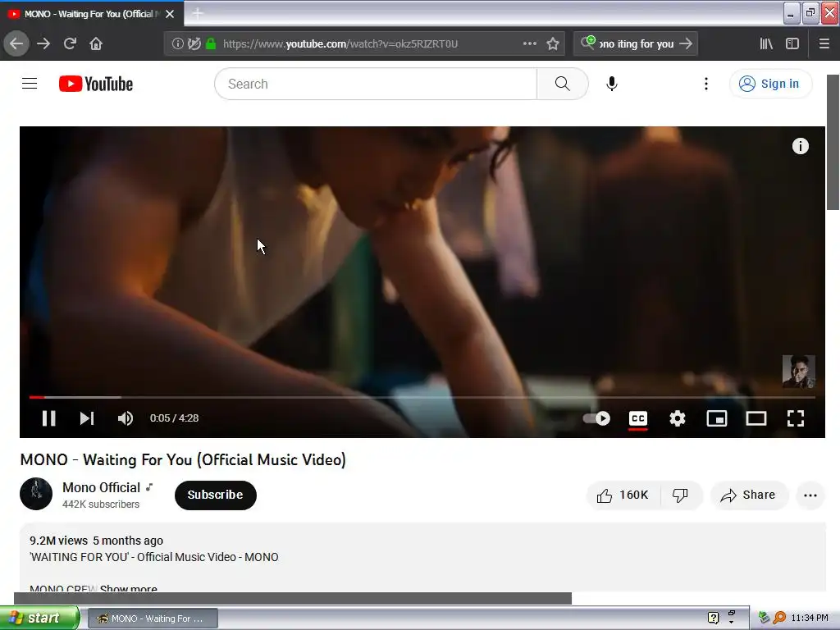Submit browser search with arrow button
The width and height of the screenshot is (840, 630).
coord(686,44)
